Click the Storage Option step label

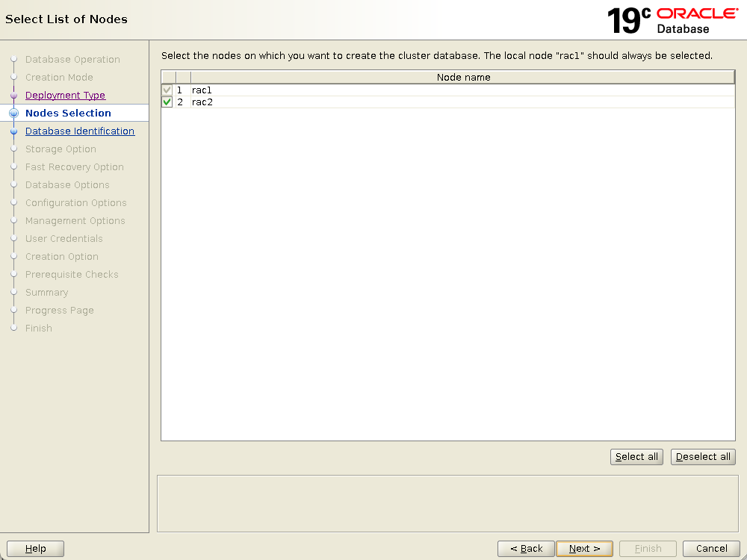pos(61,149)
